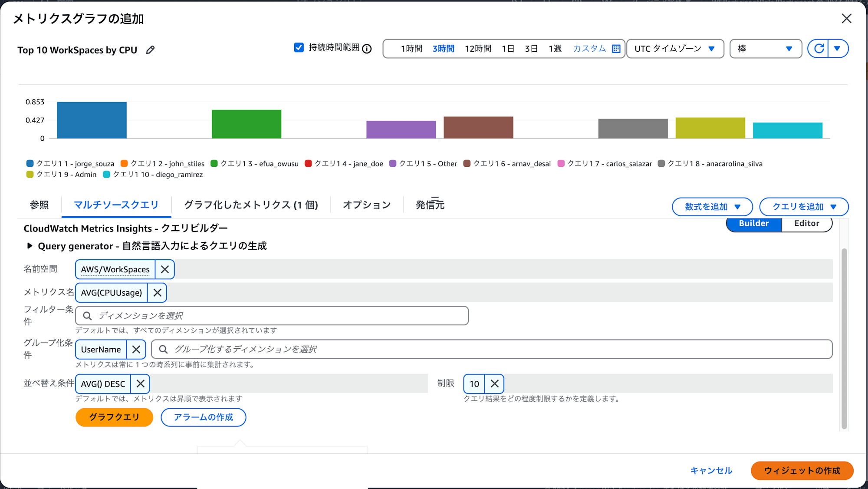Click the search icon in group-by field
This screenshot has height=489, width=868.
(x=163, y=350)
